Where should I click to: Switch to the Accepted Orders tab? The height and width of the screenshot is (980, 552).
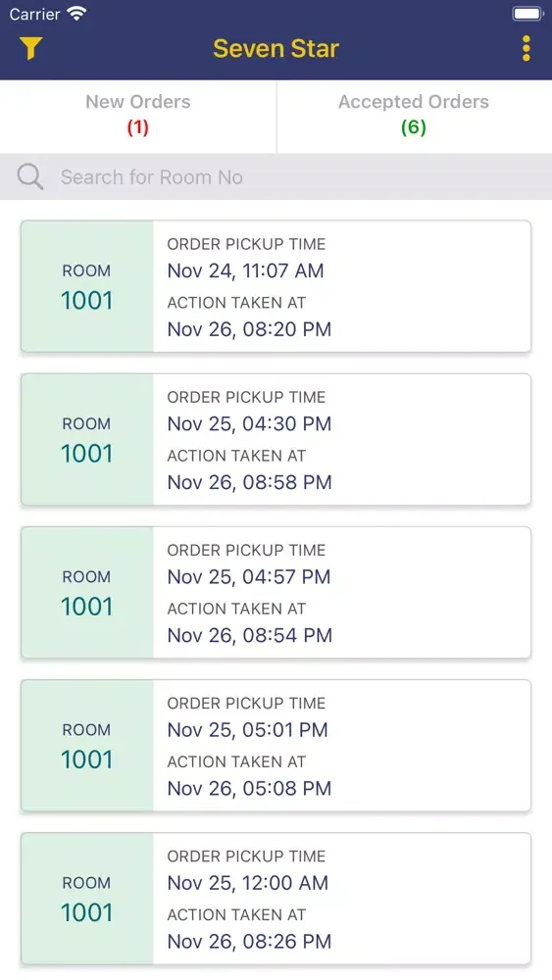(414, 116)
